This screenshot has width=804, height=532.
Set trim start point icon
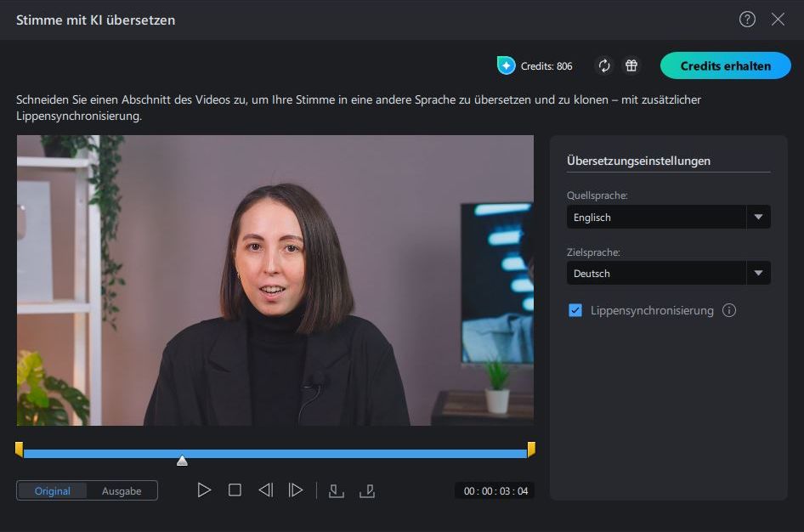(336, 491)
